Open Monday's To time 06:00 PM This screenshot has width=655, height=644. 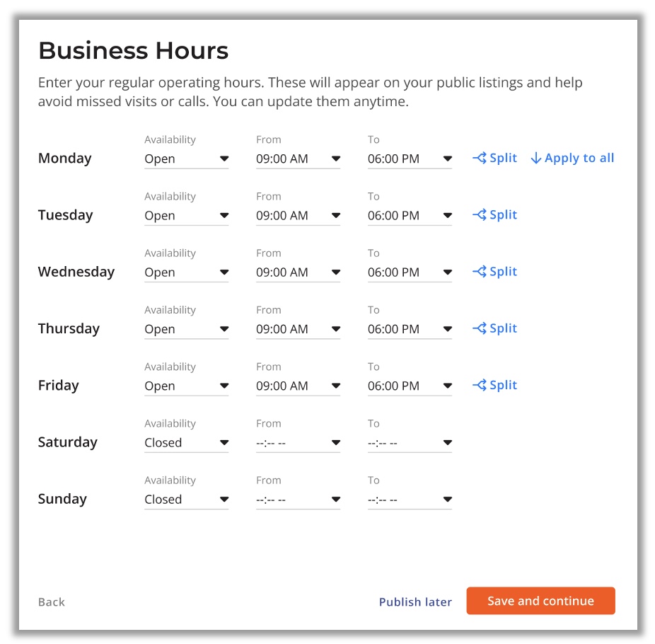click(x=410, y=159)
